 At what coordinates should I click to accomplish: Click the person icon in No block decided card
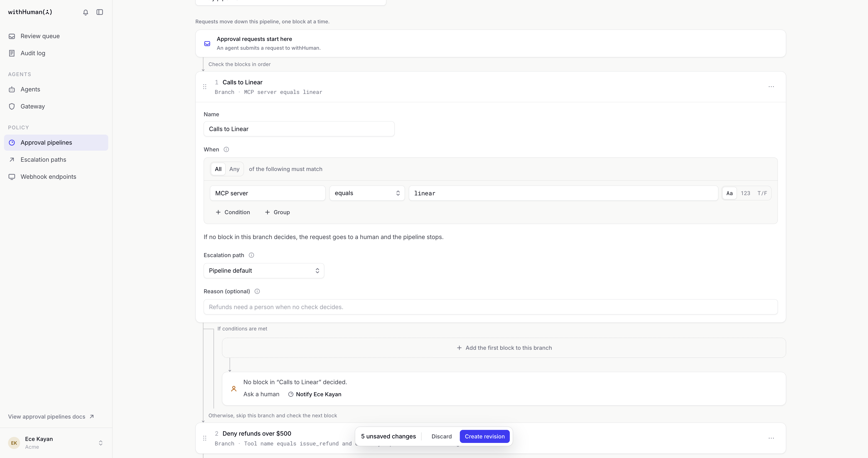(234, 389)
